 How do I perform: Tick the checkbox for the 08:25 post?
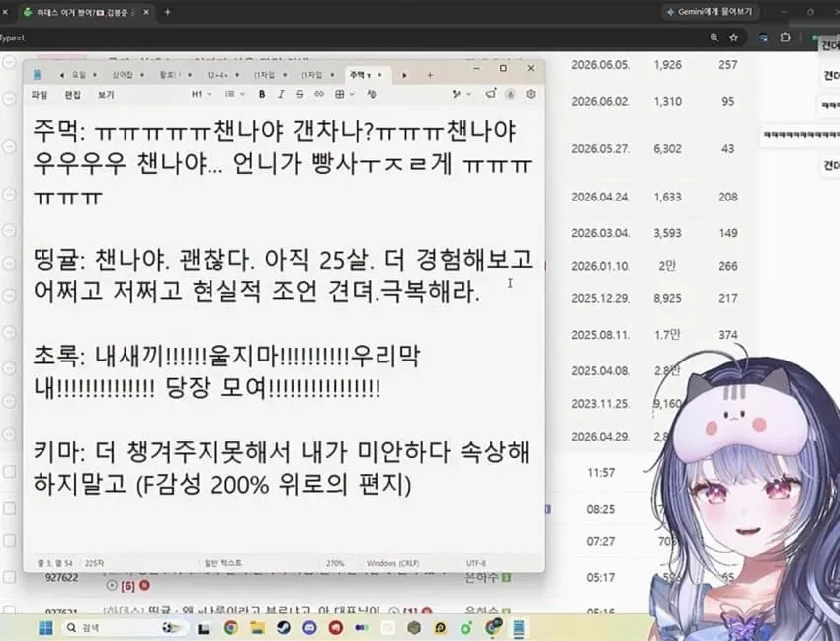10,508
